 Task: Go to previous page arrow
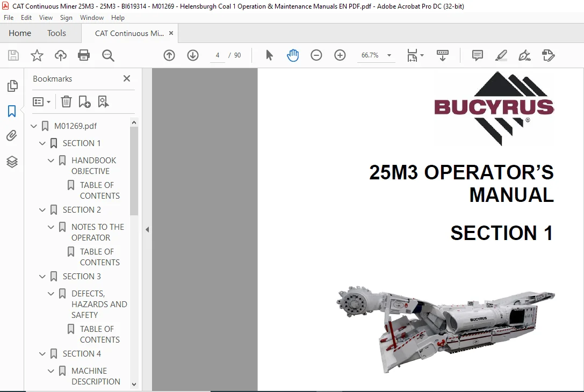[169, 55]
